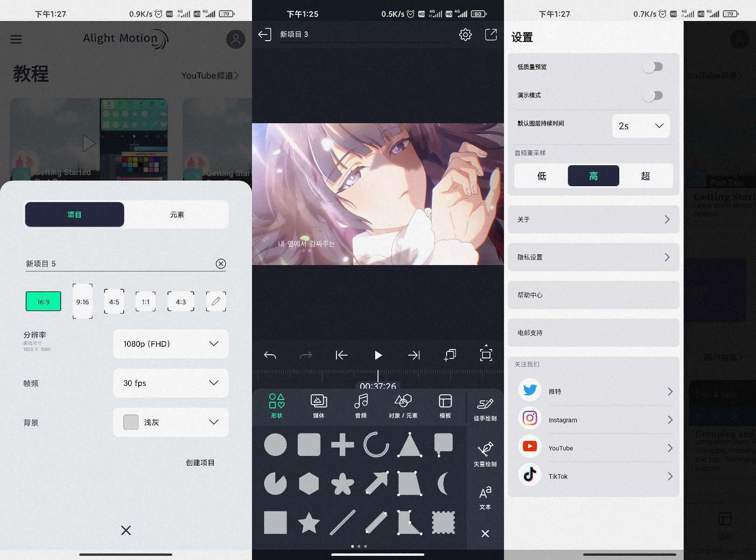Insert the open arc ring shape
Image resolution: width=756 pixels, height=560 pixels.
[376, 444]
